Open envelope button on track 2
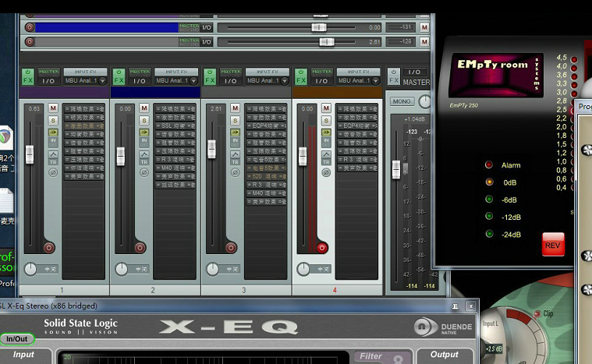 (144, 154)
